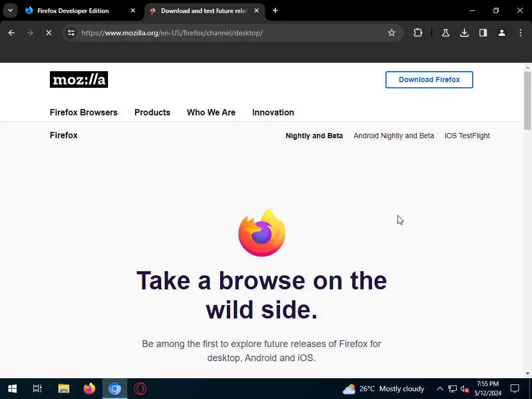Click the muted volume tray icon
The image size is (532, 399).
(464, 389)
